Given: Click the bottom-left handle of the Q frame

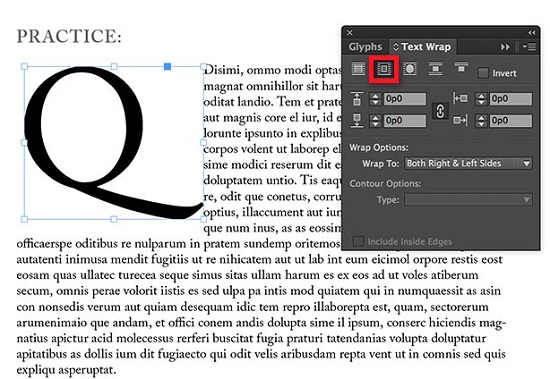Looking at the screenshot, I should click(x=24, y=219).
